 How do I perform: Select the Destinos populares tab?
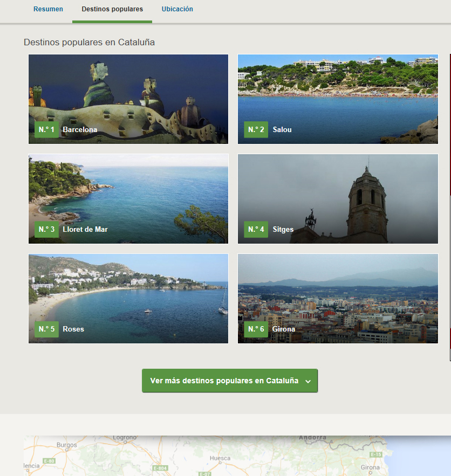pos(112,9)
